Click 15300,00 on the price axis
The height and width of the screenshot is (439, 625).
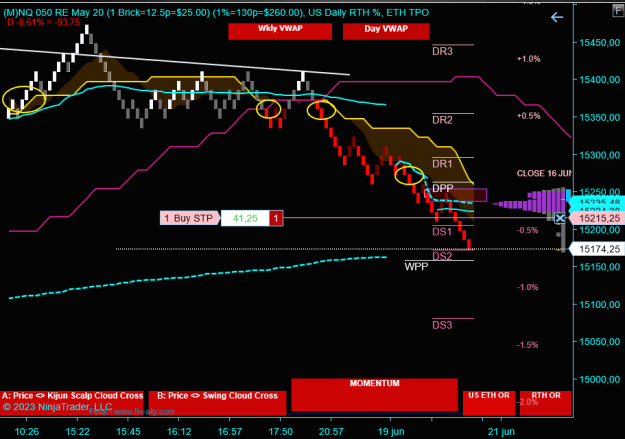coord(599,155)
